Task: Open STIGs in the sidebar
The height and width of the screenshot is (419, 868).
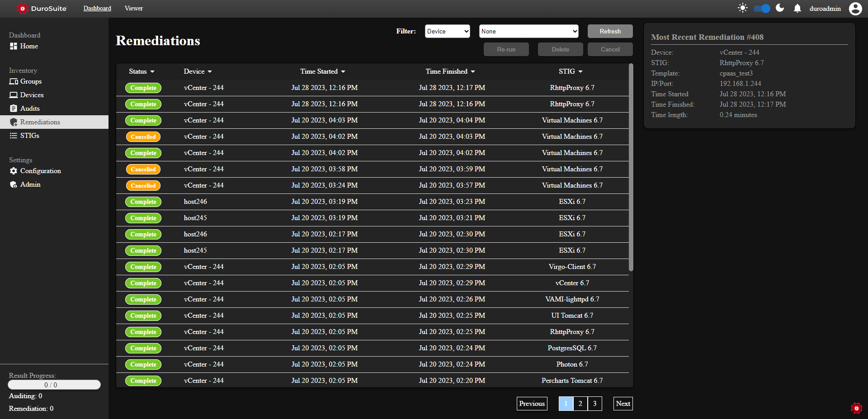Action: 29,136
